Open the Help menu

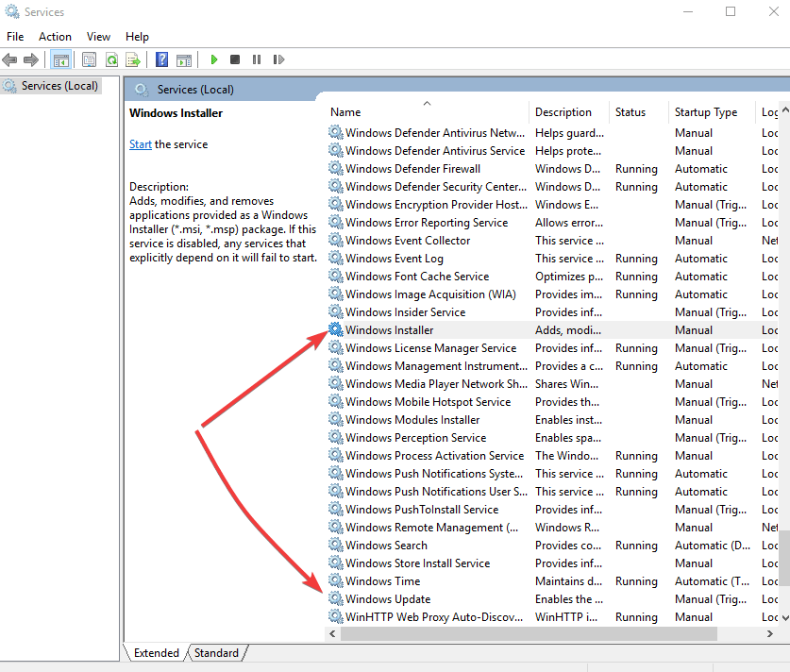click(137, 37)
